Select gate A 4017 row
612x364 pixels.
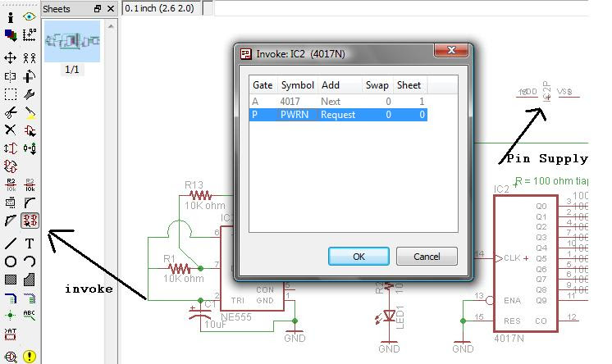[338, 102]
